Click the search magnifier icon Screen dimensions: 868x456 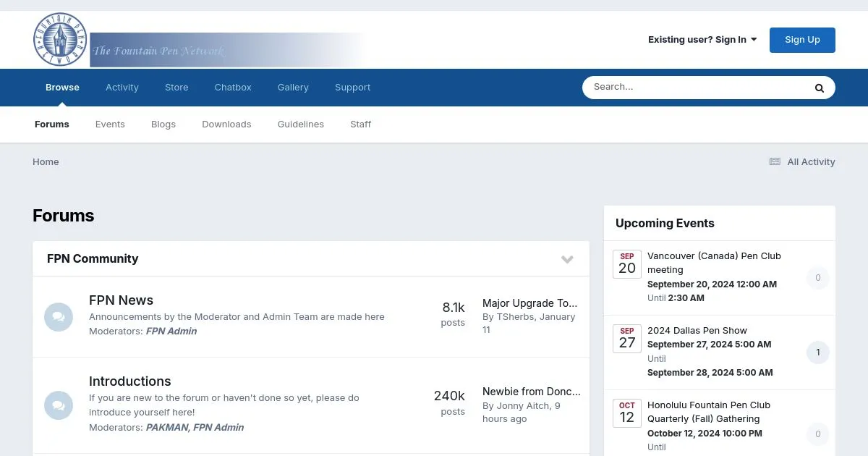tap(820, 88)
